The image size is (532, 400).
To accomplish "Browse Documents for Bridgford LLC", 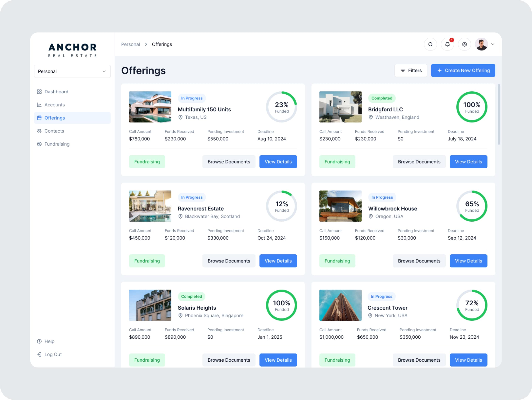I will tap(419, 162).
